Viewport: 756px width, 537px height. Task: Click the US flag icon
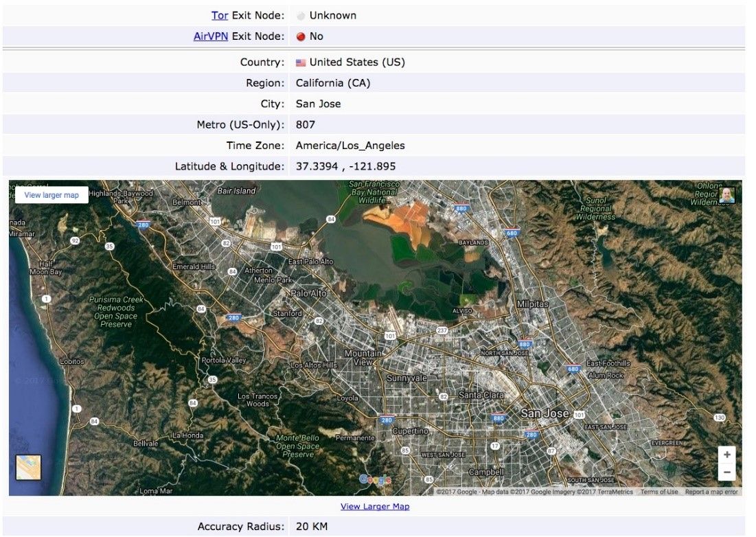click(301, 62)
